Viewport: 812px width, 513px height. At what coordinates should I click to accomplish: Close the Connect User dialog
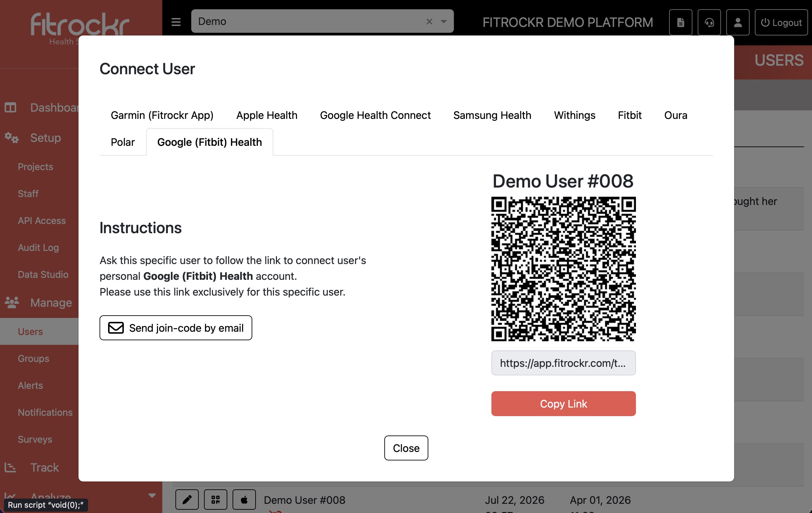(406, 448)
